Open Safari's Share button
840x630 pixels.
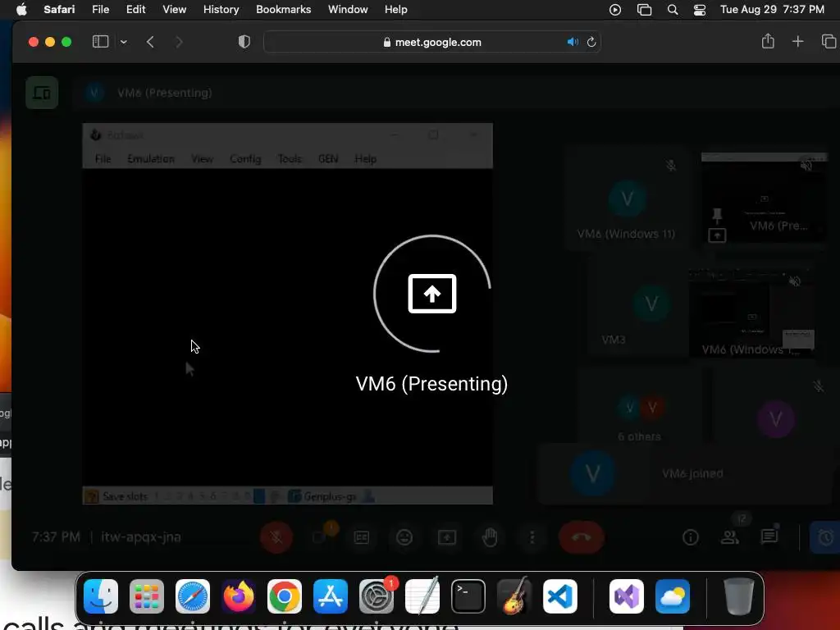pyautogui.click(x=768, y=41)
